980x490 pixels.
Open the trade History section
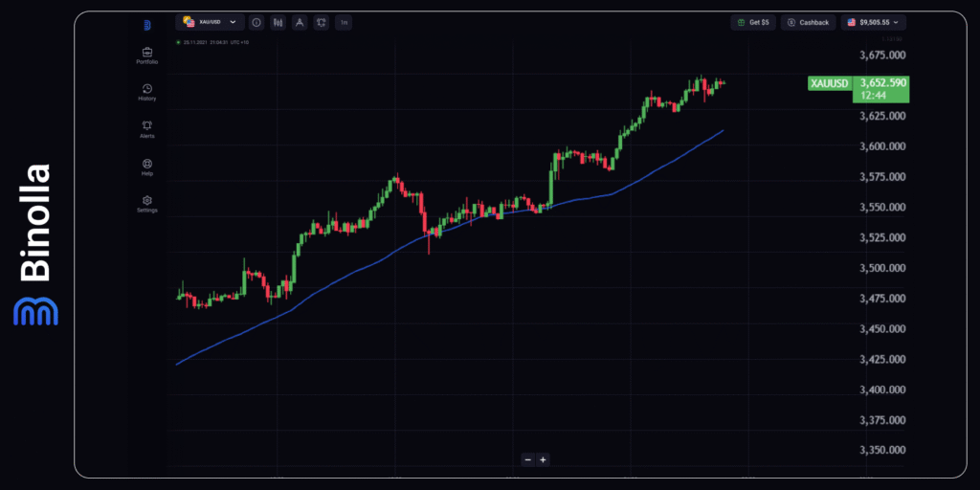[146, 92]
